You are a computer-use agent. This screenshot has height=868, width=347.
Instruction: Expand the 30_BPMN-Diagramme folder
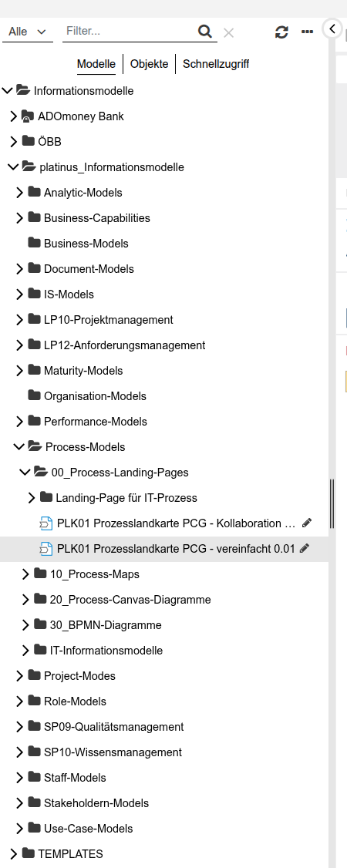tap(25, 625)
